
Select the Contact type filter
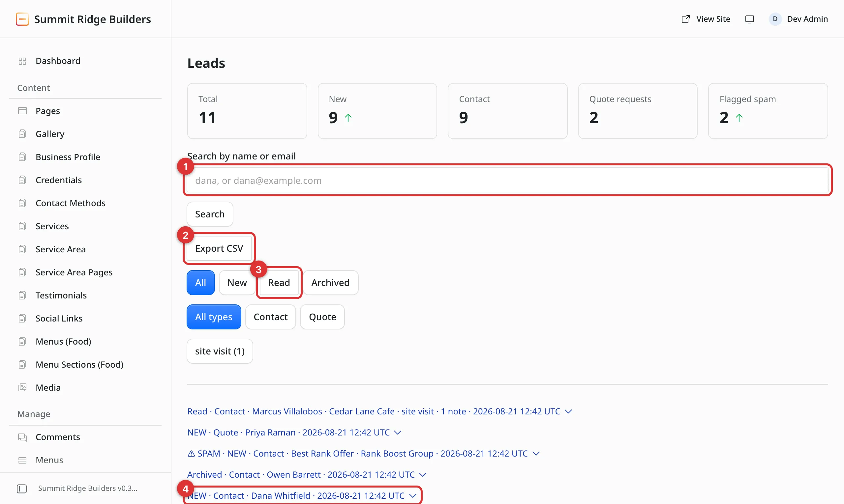point(271,317)
